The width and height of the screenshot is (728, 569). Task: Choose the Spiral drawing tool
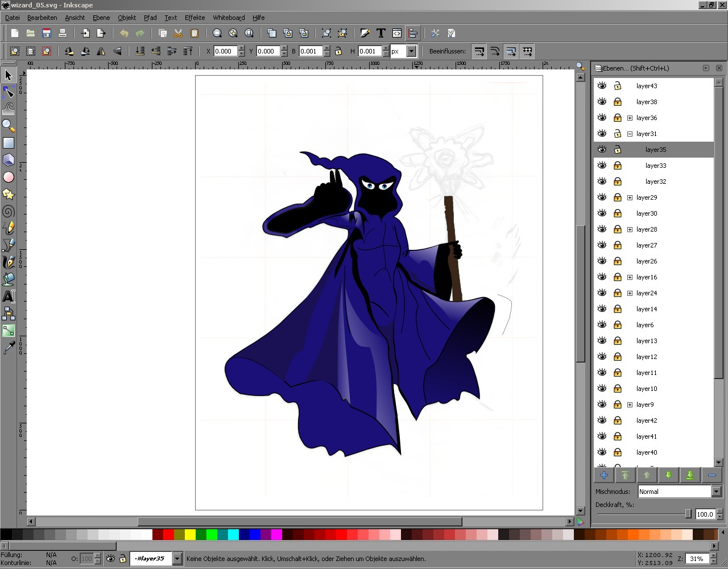[9, 212]
